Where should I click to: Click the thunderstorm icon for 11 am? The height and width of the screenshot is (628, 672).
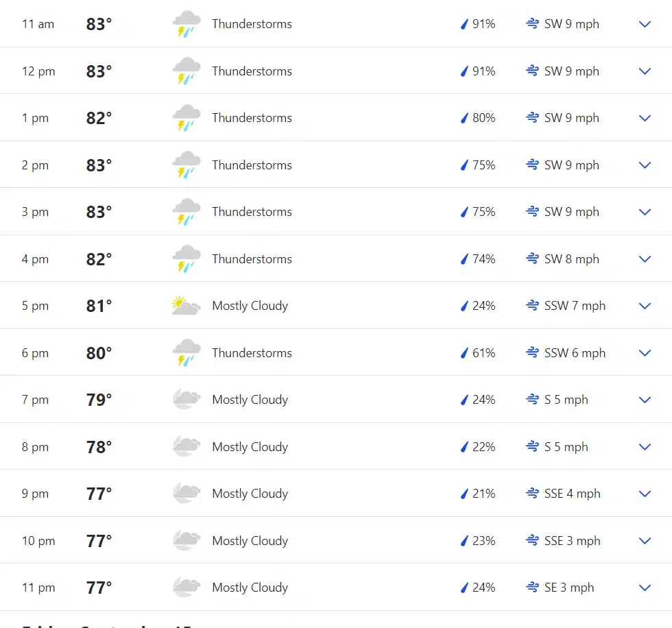[x=186, y=24]
